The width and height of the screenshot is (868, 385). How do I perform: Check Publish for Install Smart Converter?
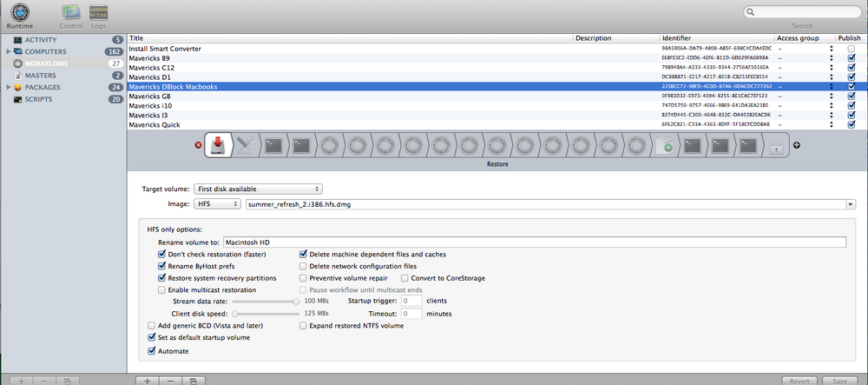pos(851,49)
